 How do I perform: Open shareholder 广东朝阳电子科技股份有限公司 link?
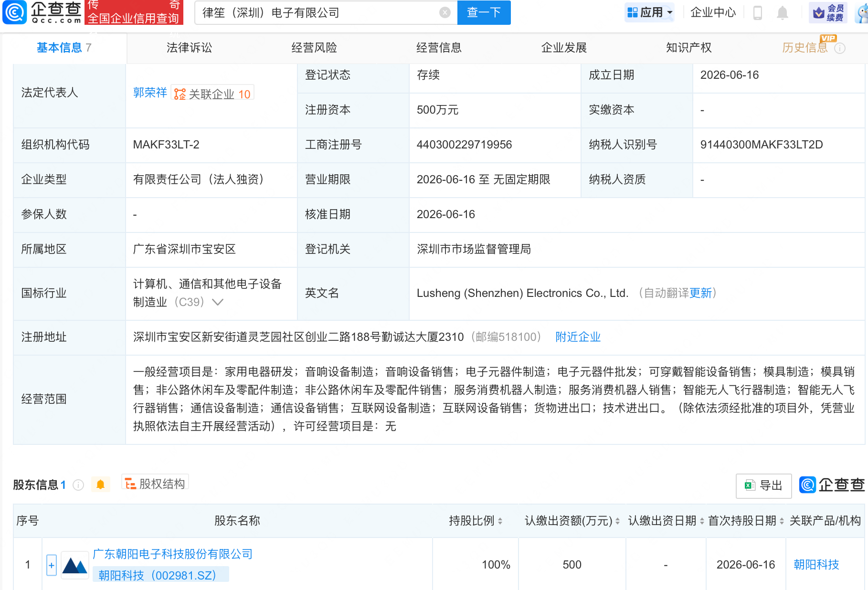172,554
